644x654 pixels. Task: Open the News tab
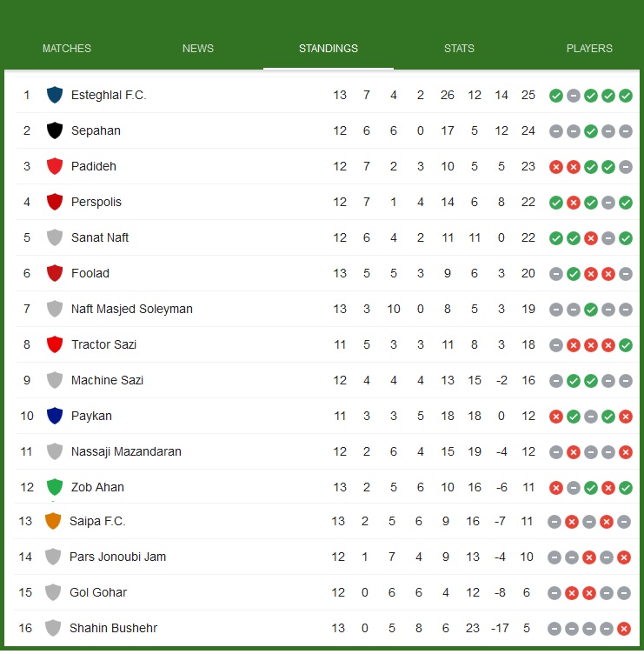pyautogui.click(x=198, y=49)
